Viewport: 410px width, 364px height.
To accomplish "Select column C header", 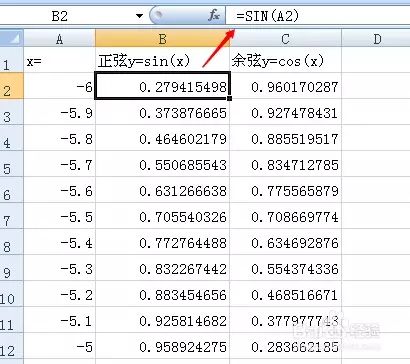I will coord(285,39).
